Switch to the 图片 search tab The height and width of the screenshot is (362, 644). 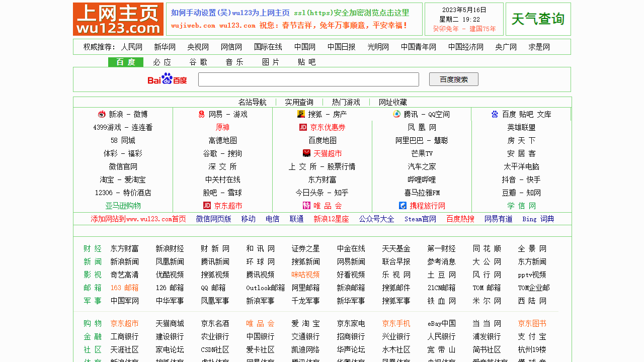click(271, 62)
